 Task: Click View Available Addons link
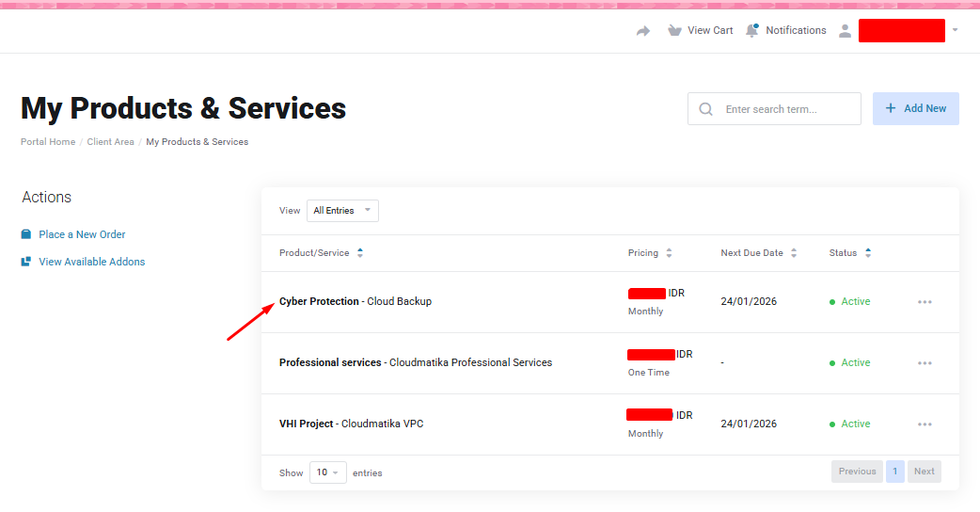tap(92, 262)
